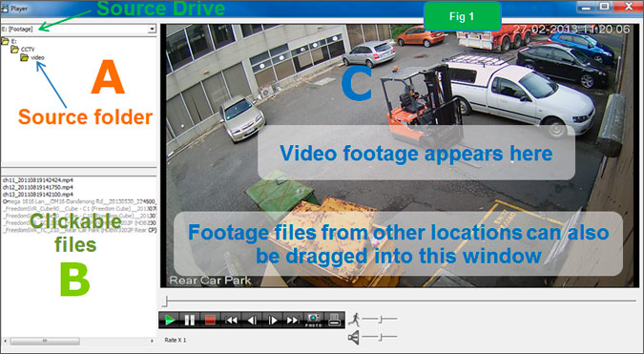Image resolution: width=644 pixels, height=354 pixels.
Task: Select the video folder in tree
Action: [x=32, y=57]
